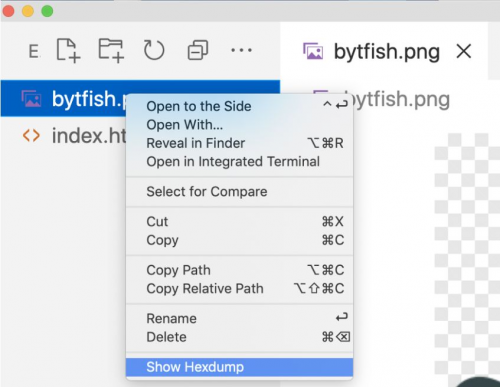The height and width of the screenshot is (387, 500).
Task: Refresh the Explorer file list
Action: click(154, 50)
